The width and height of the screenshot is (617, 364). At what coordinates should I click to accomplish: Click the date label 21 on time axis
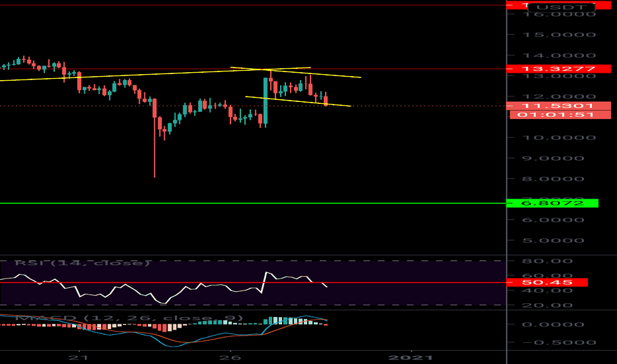78,357
